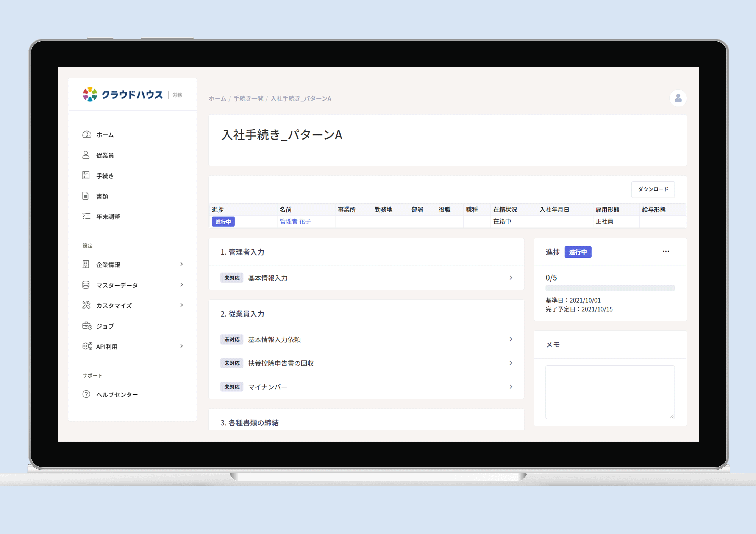Open the 管理者 花子 profile link
The width and height of the screenshot is (756, 534).
[x=295, y=221]
